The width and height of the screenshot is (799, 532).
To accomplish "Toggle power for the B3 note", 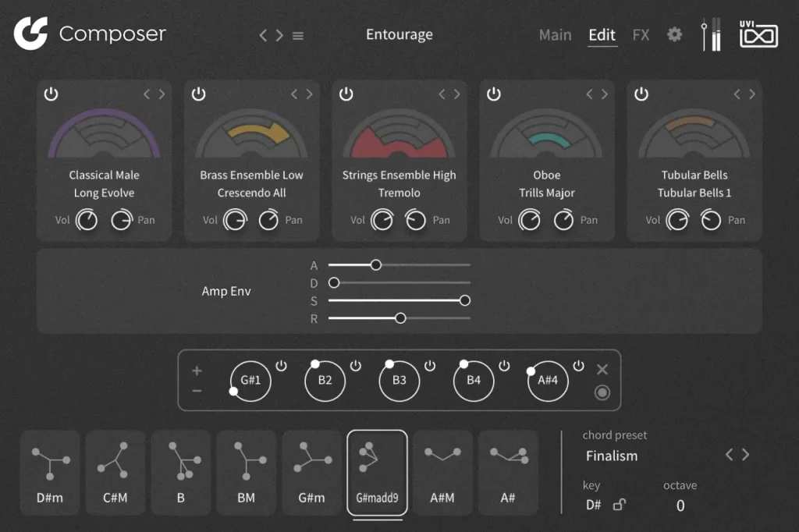I will (x=430, y=365).
